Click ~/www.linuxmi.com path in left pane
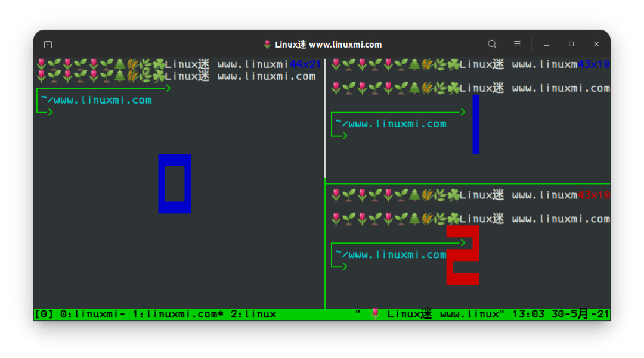Screen dimensions: 644x358 [x=96, y=100]
